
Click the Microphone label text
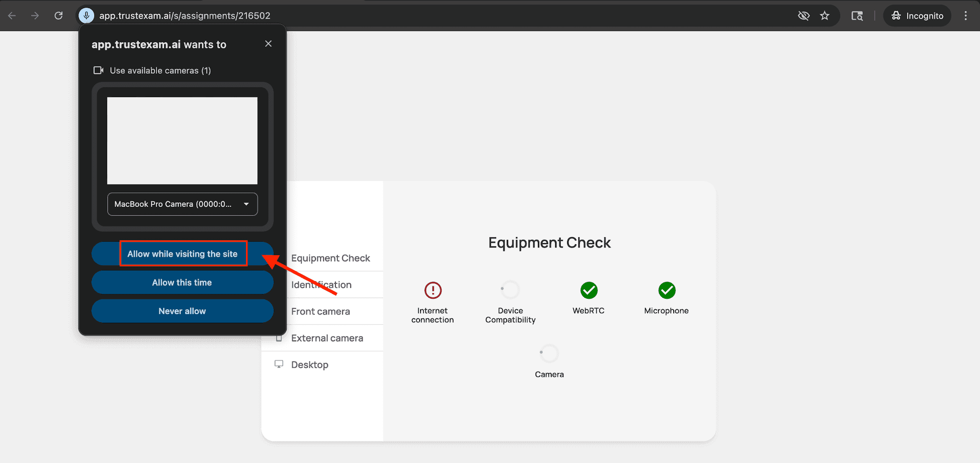(x=667, y=311)
